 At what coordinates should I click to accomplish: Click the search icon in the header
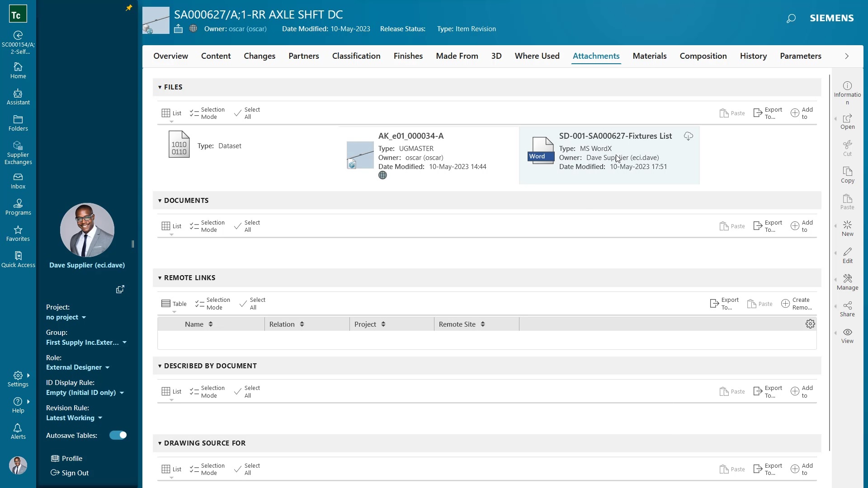791,19
